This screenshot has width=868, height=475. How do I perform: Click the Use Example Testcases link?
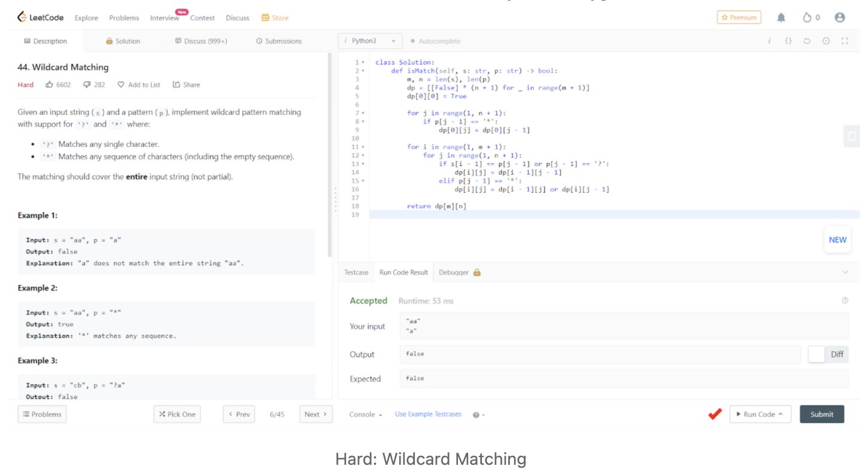428,415
